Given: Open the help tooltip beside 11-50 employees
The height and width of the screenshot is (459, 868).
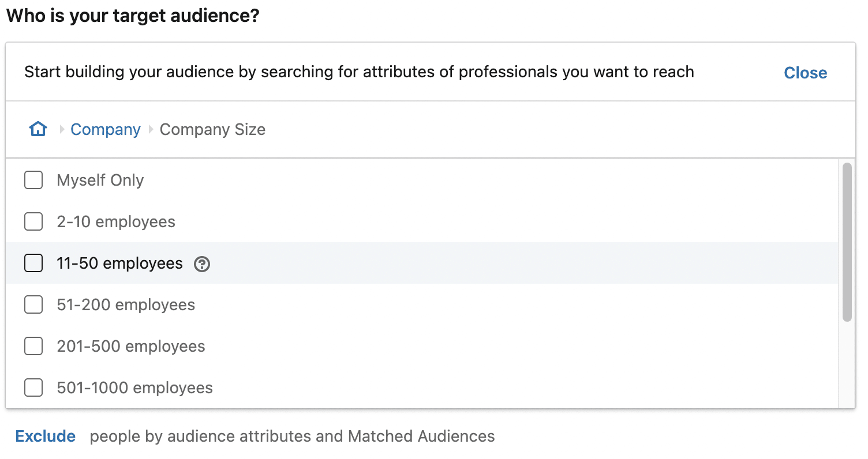Looking at the screenshot, I should click(x=201, y=264).
